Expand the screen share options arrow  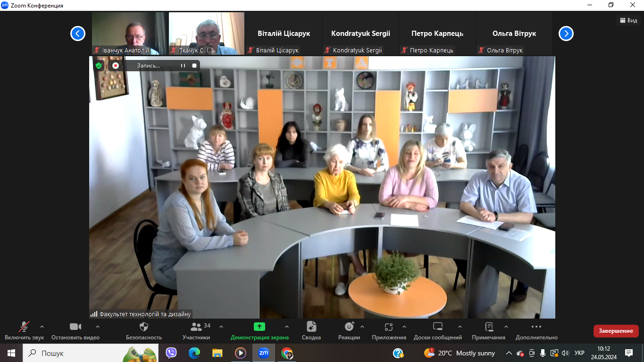point(287,327)
